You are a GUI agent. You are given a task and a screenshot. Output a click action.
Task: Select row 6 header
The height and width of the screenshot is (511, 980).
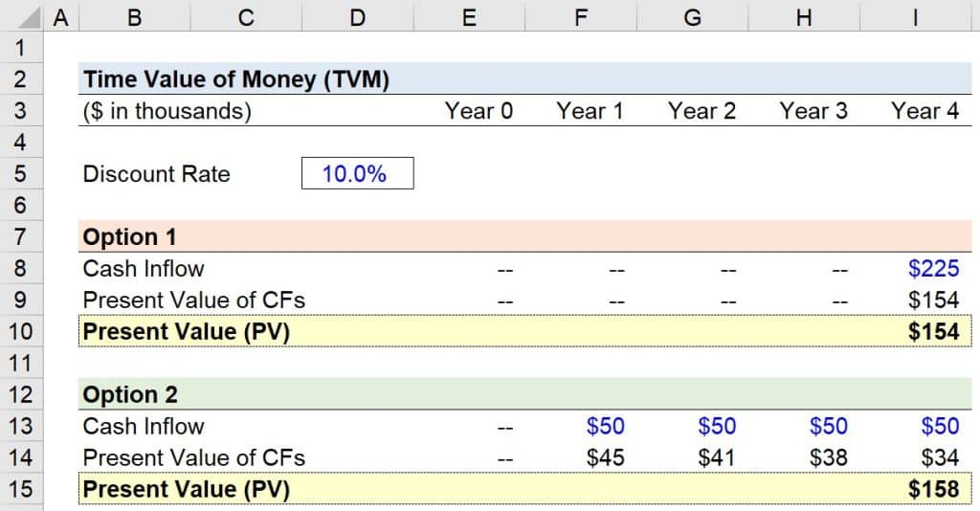pos(21,205)
